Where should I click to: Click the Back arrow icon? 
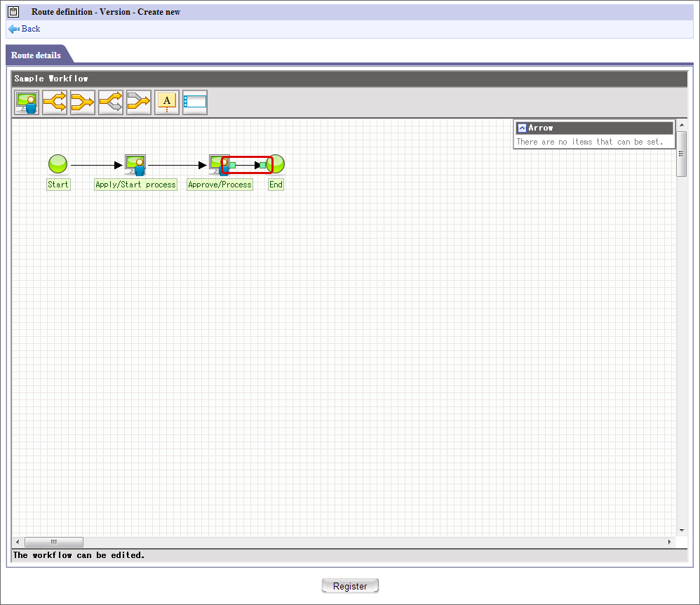click(x=14, y=29)
